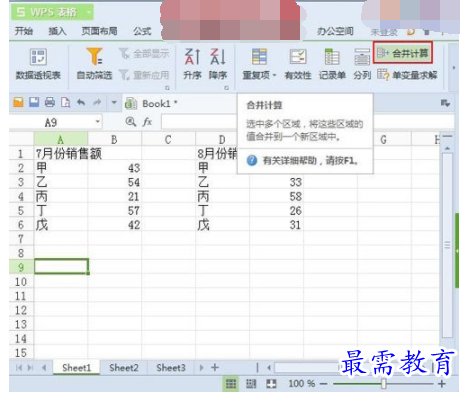Click the 100 % zoom level text

pyautogui.click(x=301, y=384)
